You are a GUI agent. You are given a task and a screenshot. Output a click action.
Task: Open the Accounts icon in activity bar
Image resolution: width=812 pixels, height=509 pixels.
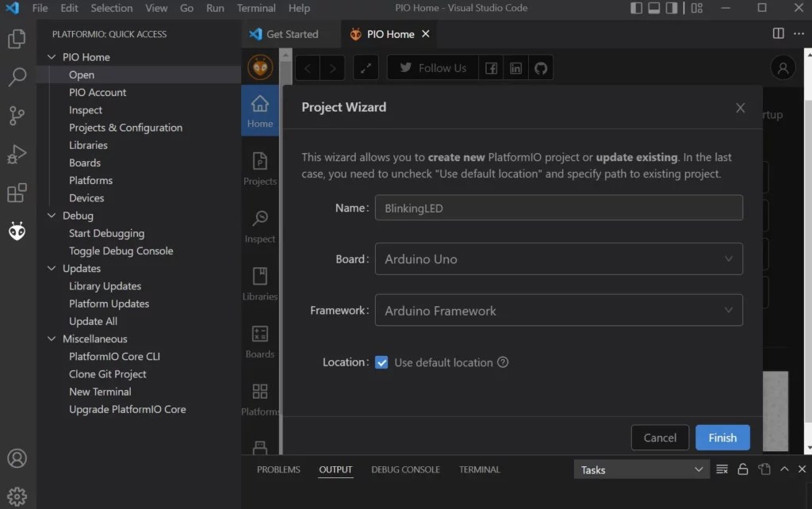[x=17, y=458]
